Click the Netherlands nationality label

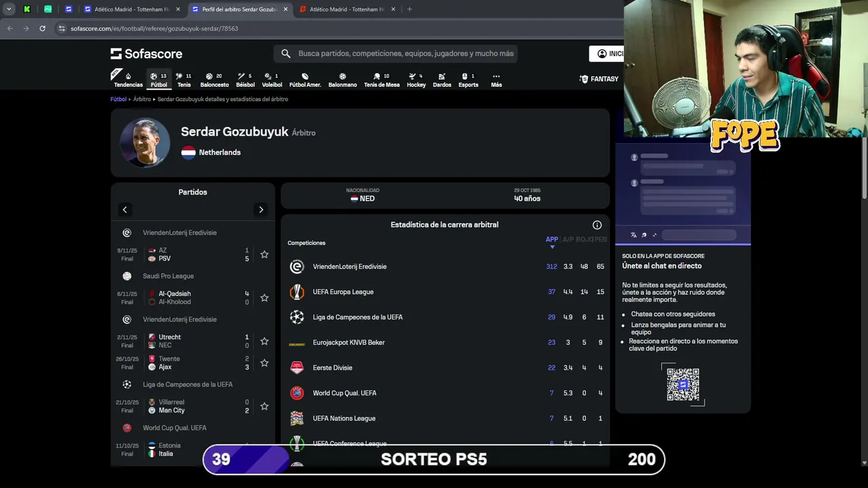220,152
